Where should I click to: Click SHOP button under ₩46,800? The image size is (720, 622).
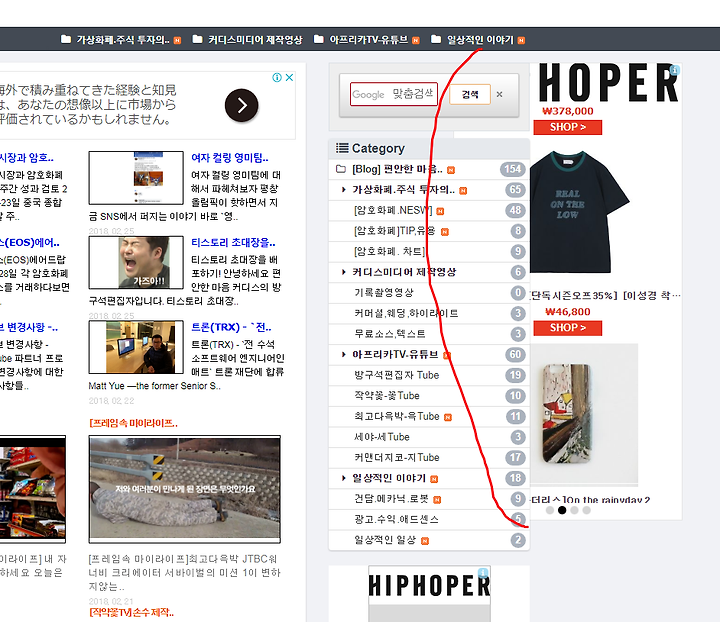pyautogui.click(x=568, y=328)
